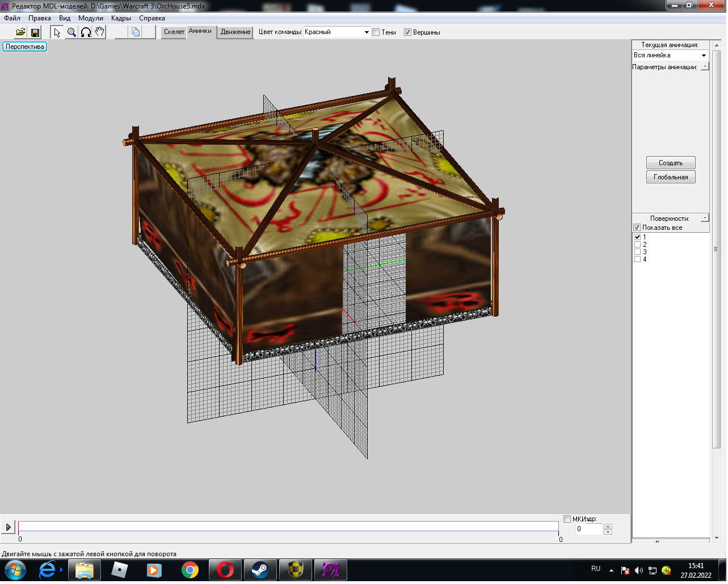728x584 pixels.
Task: Uncheck the Вершины checkbox
Action: 407,32
